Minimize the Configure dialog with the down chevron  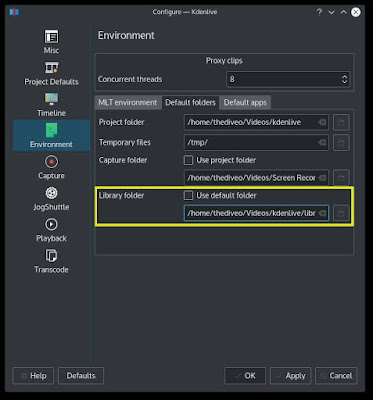[x=331, y=12]
